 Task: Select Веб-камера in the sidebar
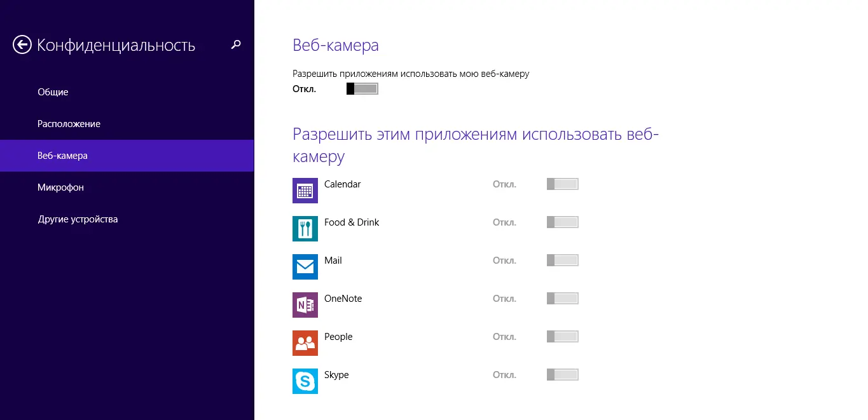tap(62, 156)
